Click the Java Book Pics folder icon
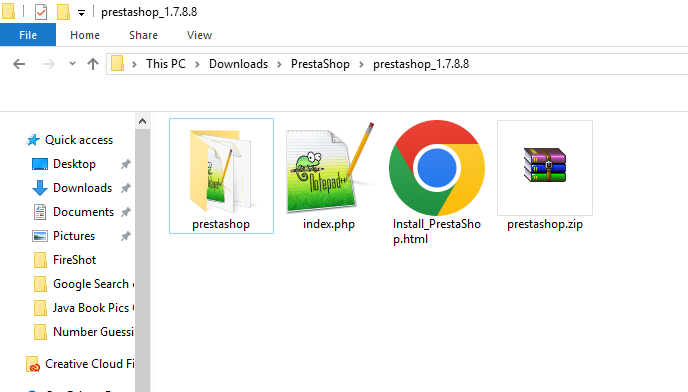Viewport: 688px width, 392px height. pos(40,308)
